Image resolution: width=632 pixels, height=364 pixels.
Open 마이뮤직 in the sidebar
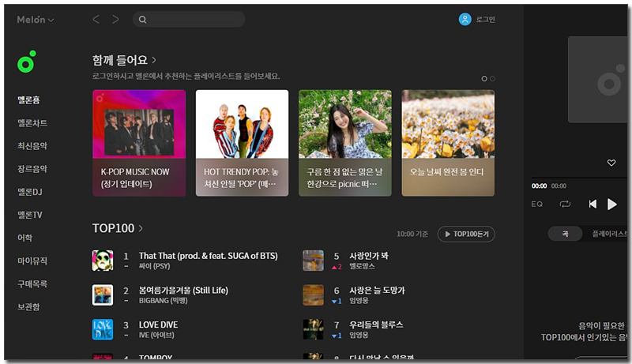point(32,261)
